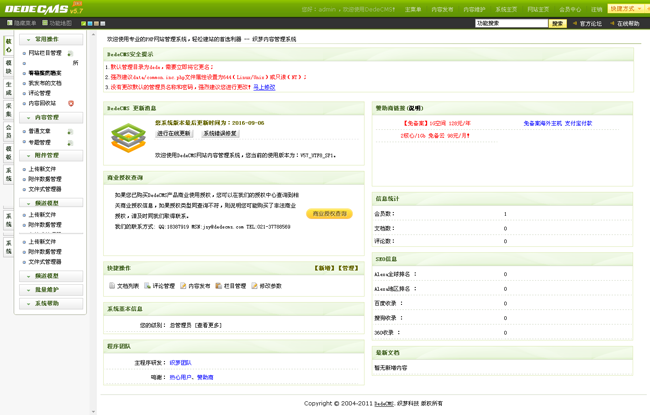Viewport: 650px width, 415px height.
Task: Open the 修改参数 quick operation shortcut
Action: [x=267, y=286]
